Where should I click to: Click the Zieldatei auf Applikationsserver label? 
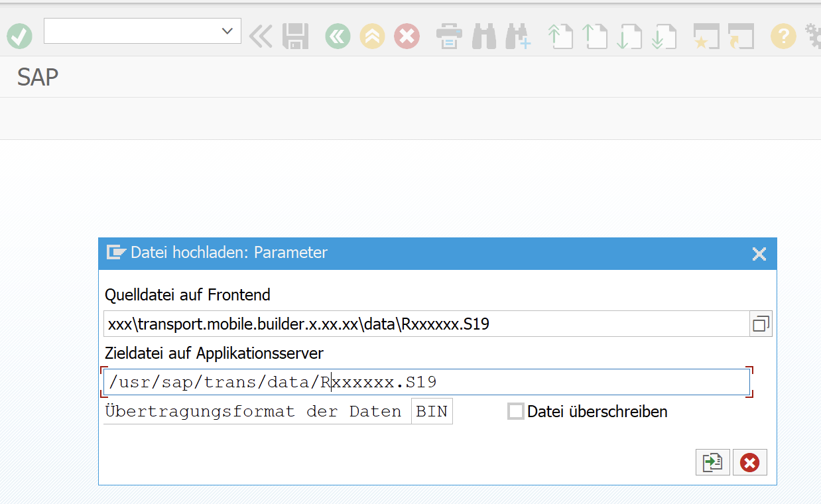click(x=214, y=353)
